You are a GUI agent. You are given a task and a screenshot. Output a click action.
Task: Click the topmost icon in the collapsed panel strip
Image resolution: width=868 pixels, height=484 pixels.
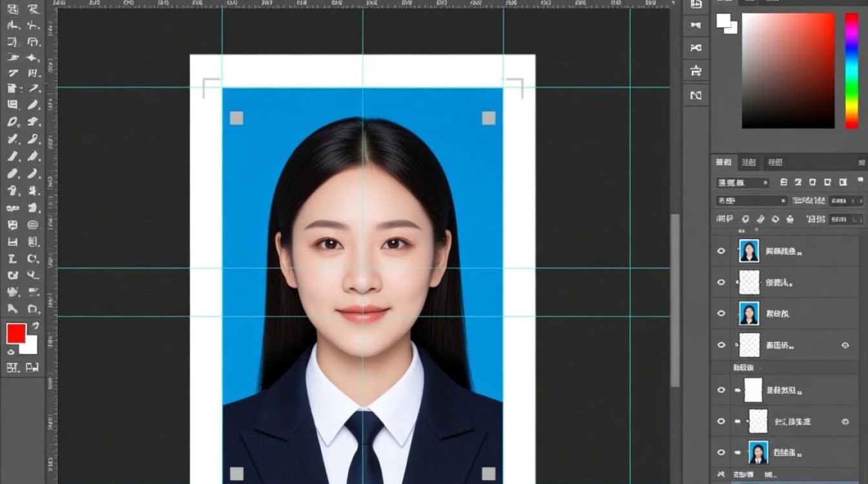696,4
